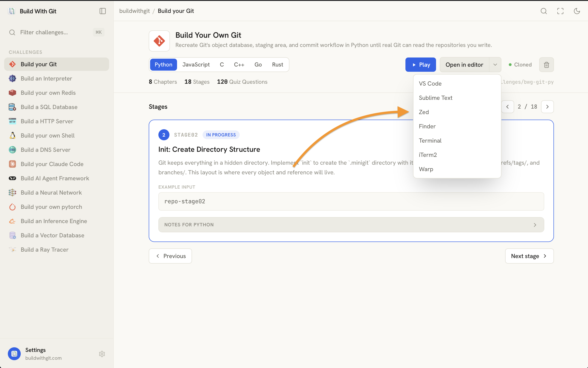
Task: Click the Play button
Action: click(420, 65)
